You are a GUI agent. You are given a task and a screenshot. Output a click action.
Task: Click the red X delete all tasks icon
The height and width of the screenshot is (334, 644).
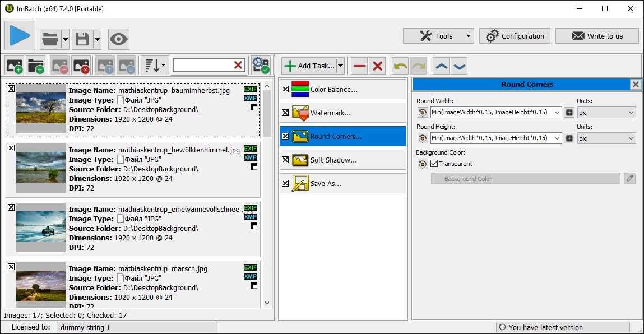pos(378,66)
